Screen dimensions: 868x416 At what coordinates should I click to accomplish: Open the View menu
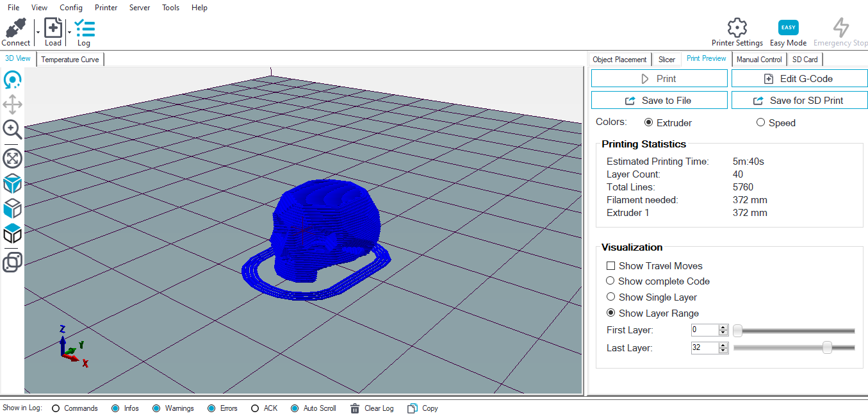click(39, 8)
